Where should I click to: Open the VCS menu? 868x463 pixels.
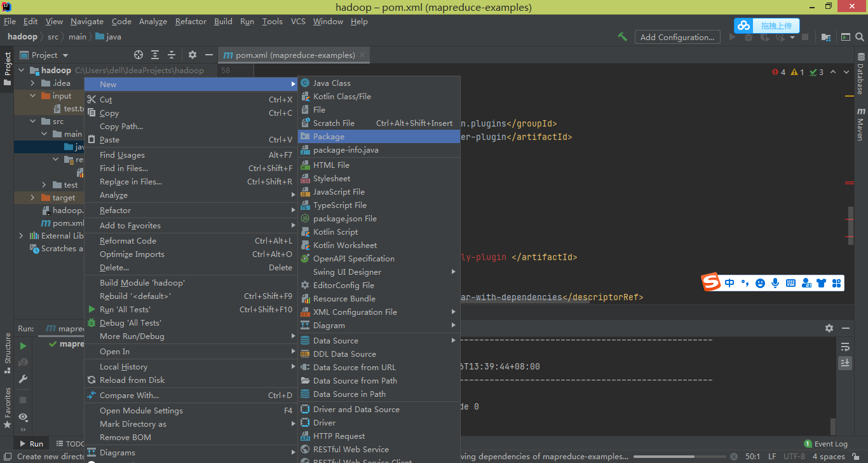click(x=298, y=21)
